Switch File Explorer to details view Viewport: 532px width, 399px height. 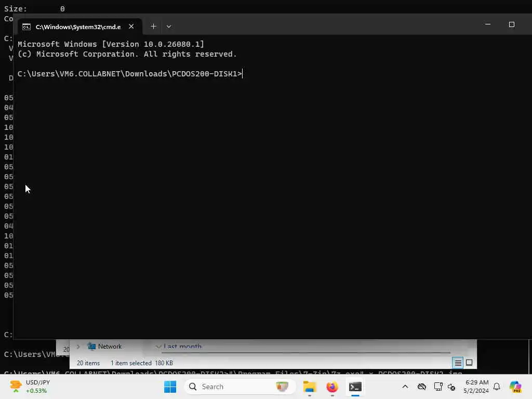(x=458, y=363)
